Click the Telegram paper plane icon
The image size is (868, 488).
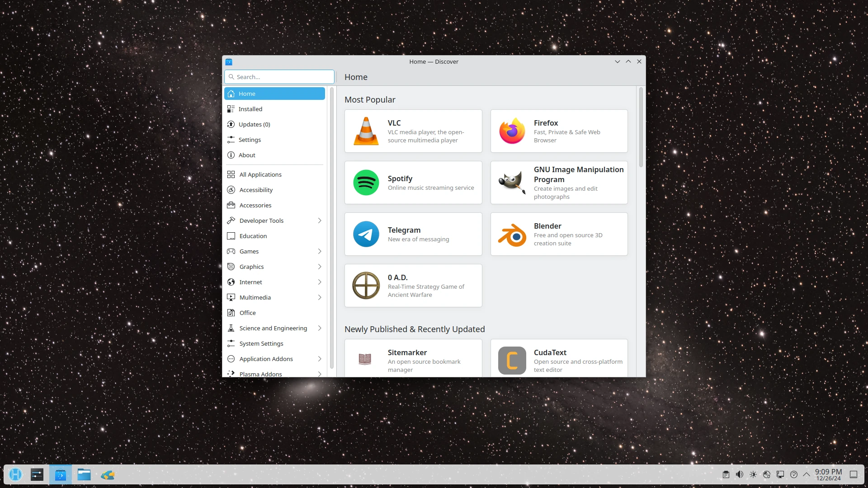pyautogui.click(x=366, y=234)
